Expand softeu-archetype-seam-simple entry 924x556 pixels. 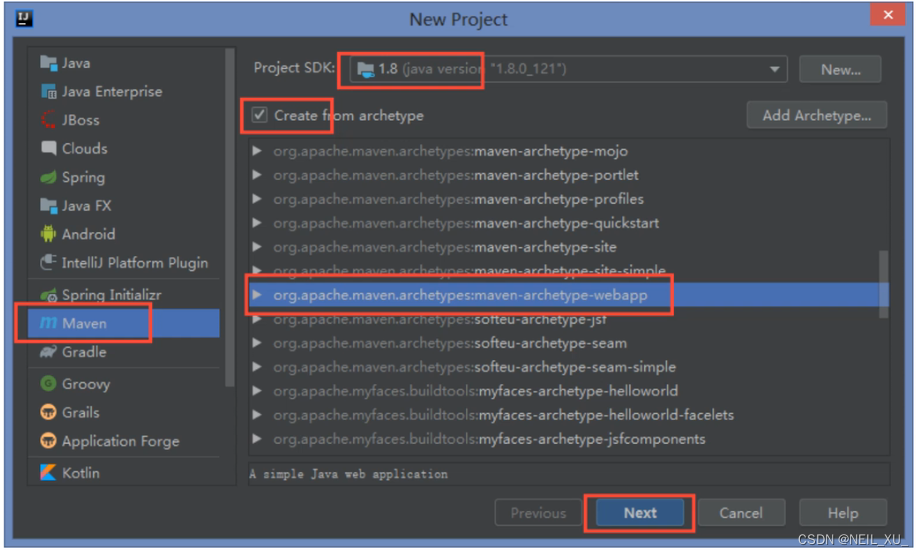point(257,367)
